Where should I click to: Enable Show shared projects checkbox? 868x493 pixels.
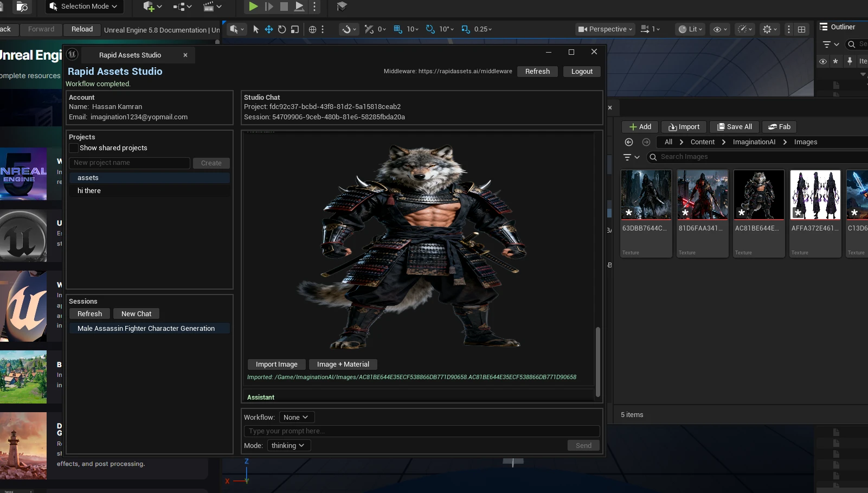click(74, 148)
